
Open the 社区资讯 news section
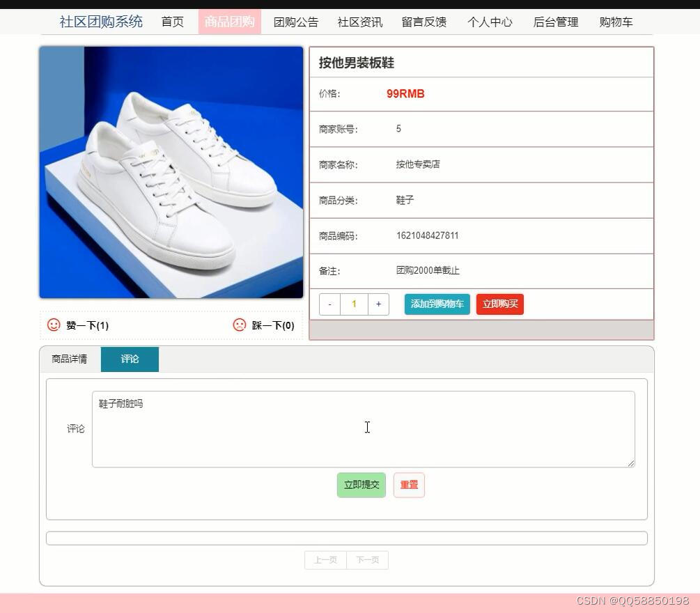pos(359,22)
